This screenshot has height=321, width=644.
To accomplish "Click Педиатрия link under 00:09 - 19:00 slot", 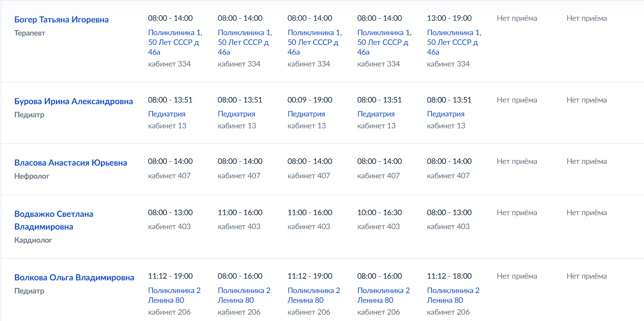I will [x=306, y=114].
